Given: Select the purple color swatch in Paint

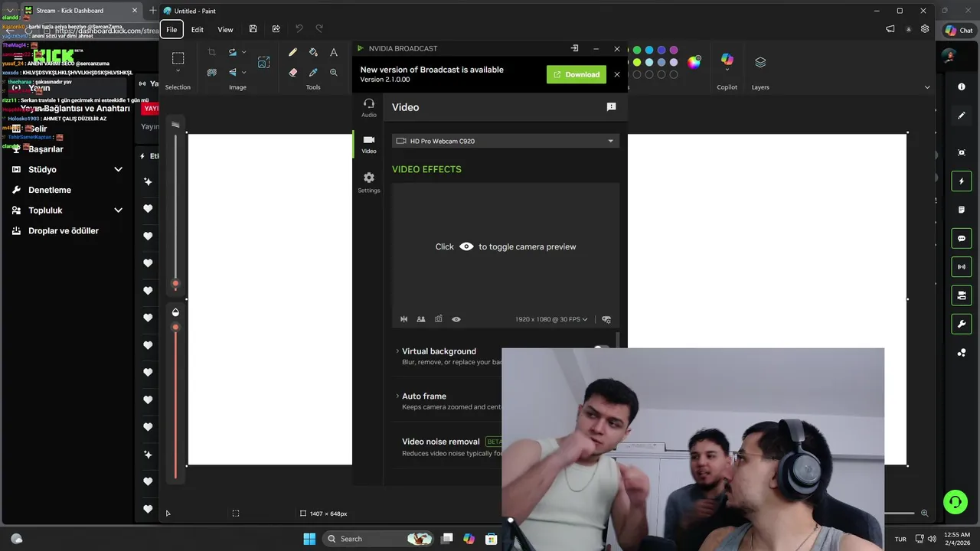Looking at the screenshot, I should point(674,51).
